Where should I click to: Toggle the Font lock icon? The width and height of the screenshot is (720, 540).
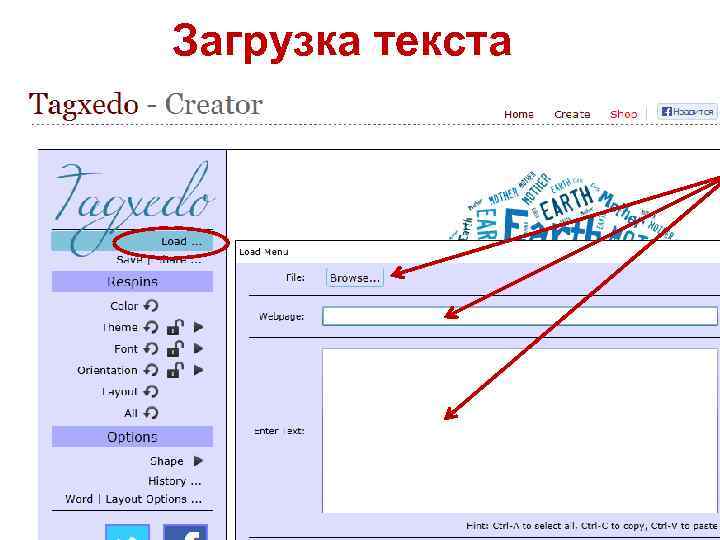coord(175,349)
